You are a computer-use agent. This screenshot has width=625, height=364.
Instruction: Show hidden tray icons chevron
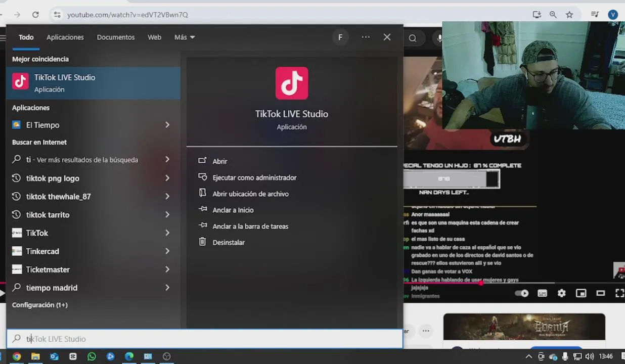[529, 356]
